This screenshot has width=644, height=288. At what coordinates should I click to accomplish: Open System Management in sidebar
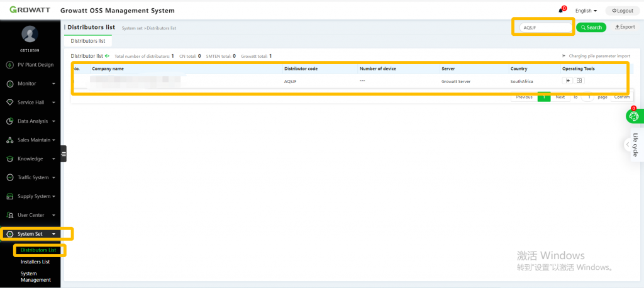pyautogui.click(x=36, y=277)
